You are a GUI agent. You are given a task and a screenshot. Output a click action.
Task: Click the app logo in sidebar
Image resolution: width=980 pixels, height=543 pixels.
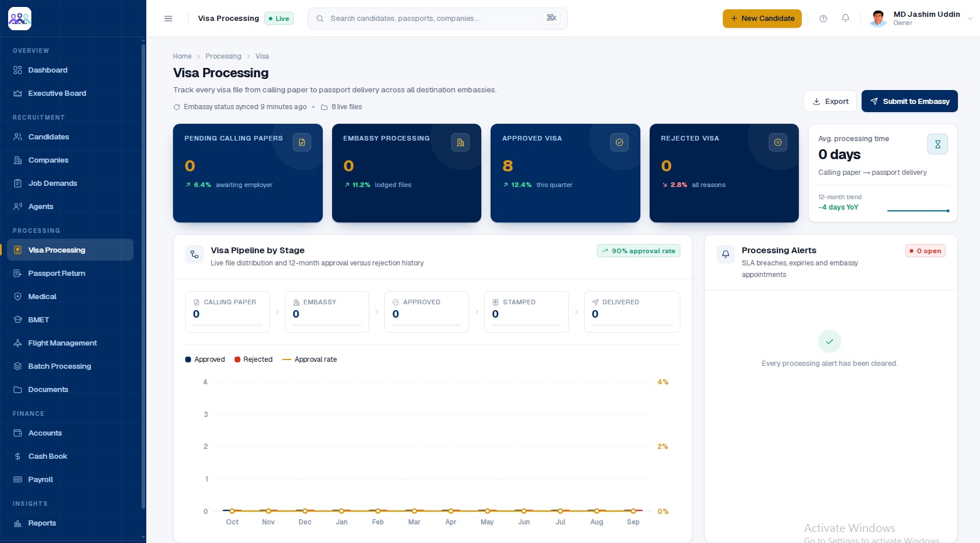(20, 19)
